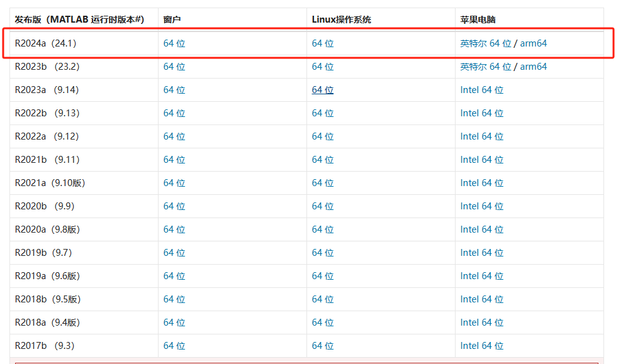Select R2019b Windows 64-bit link
This screenshot has height=364, width=628.
tap(174, 252)
